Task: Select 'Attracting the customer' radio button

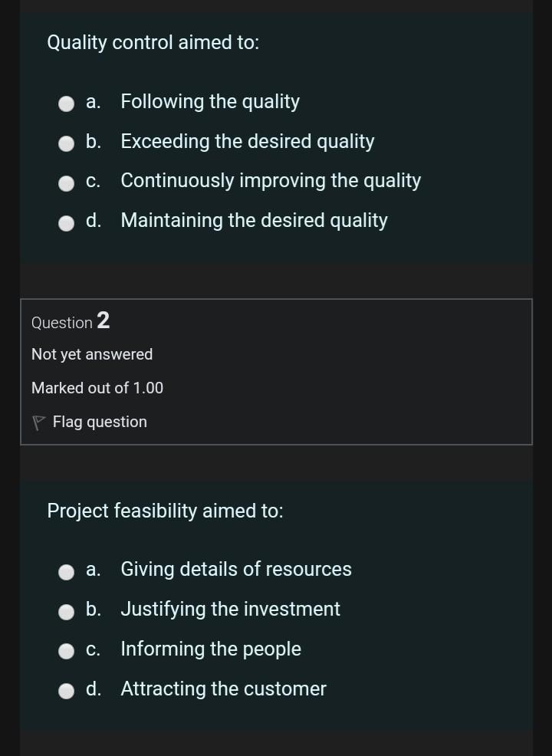Action: pos(68,691)
